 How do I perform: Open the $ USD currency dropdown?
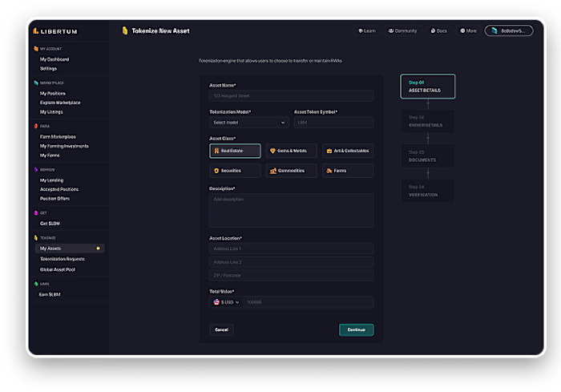point(226,302)
